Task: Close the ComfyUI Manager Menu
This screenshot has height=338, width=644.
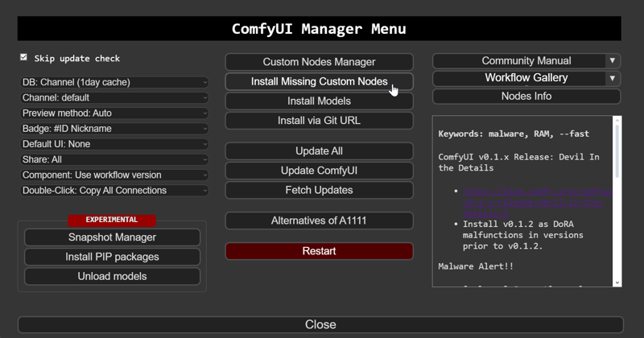Action: (x=320, y=324)
